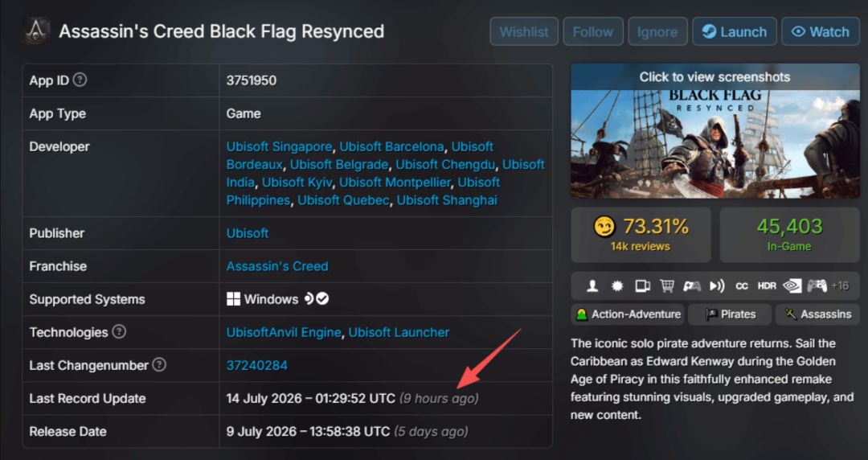Click the Windows text in Supported Systems
Image resolution: width=868 pixels, height=460 pixels.
pos(272,299)
